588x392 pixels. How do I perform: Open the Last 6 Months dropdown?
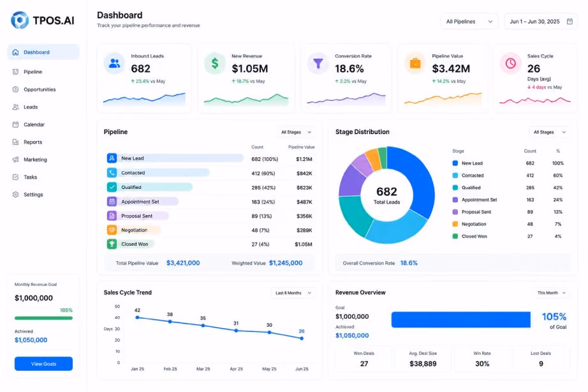(293, 293)
